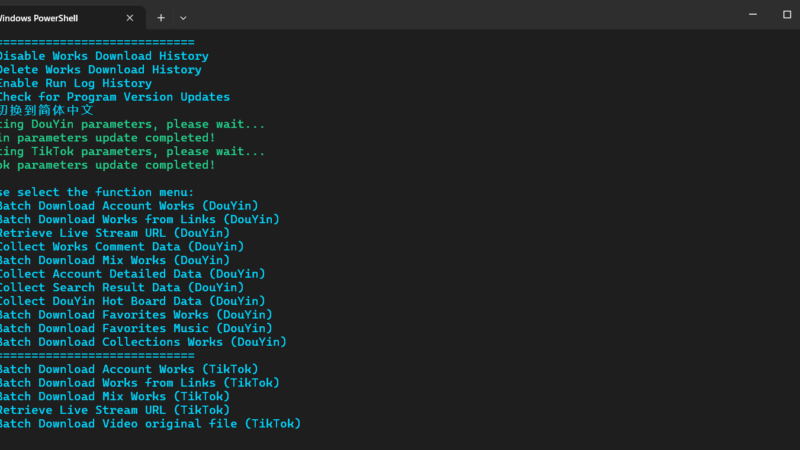Close the Windows PowerShell tab

click(130, 18)
